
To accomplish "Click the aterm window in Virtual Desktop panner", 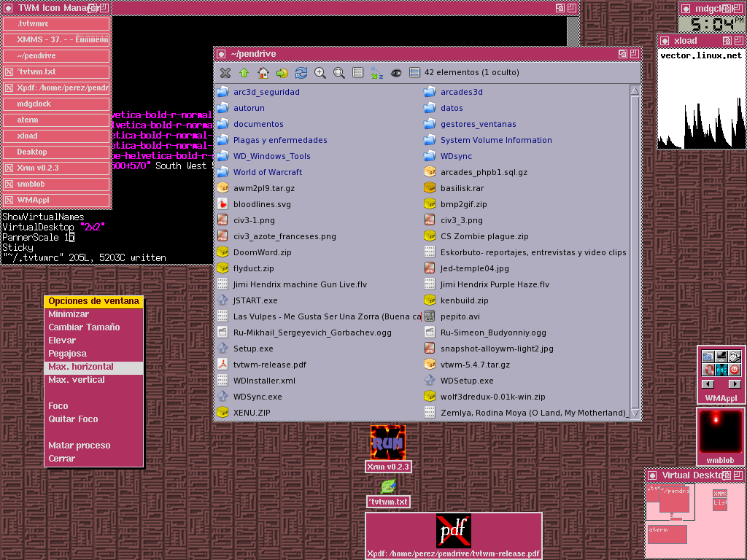I will pyautogui.click(x=667, y=534).
